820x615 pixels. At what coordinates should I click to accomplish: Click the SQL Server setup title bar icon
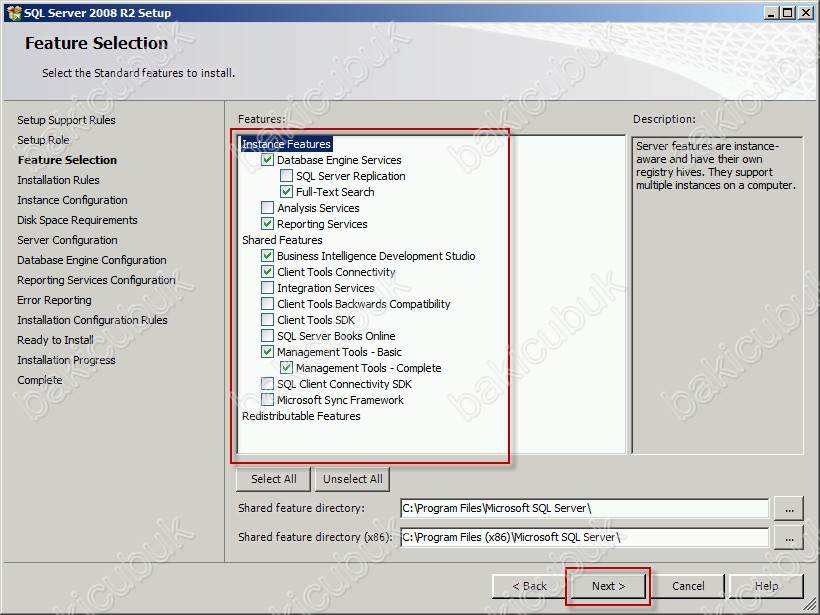14,13
